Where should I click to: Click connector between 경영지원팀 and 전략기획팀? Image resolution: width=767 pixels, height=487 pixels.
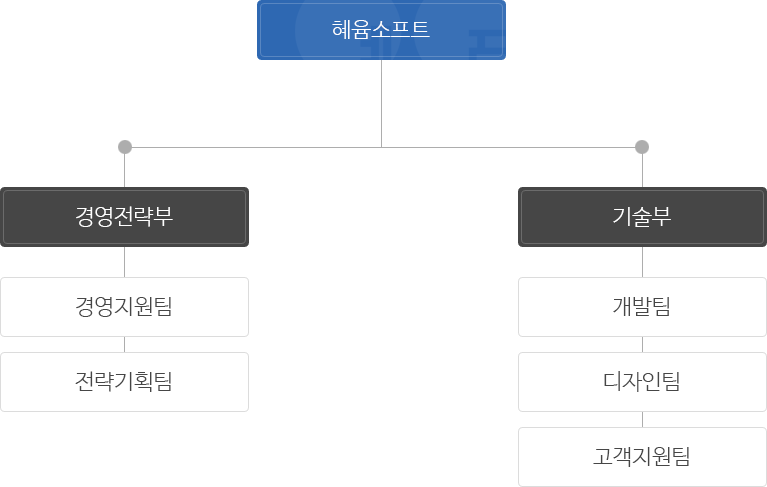click(124, 344)
